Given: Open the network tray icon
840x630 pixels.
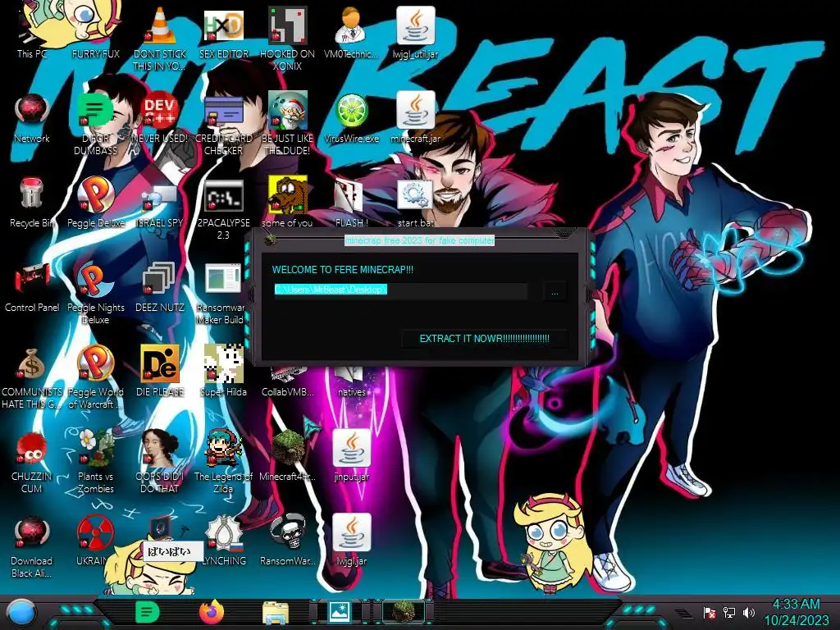Looking at the screenshot, I should point(729,612).
